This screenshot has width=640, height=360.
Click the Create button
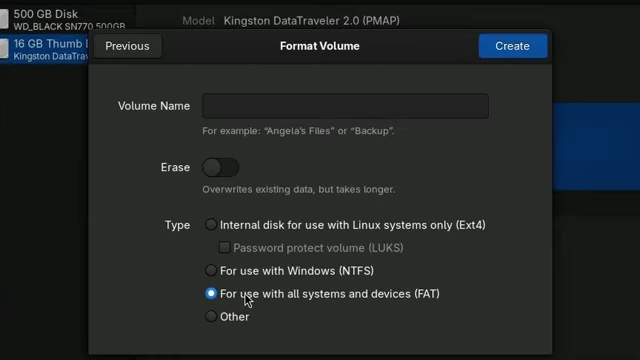[513, 46]
